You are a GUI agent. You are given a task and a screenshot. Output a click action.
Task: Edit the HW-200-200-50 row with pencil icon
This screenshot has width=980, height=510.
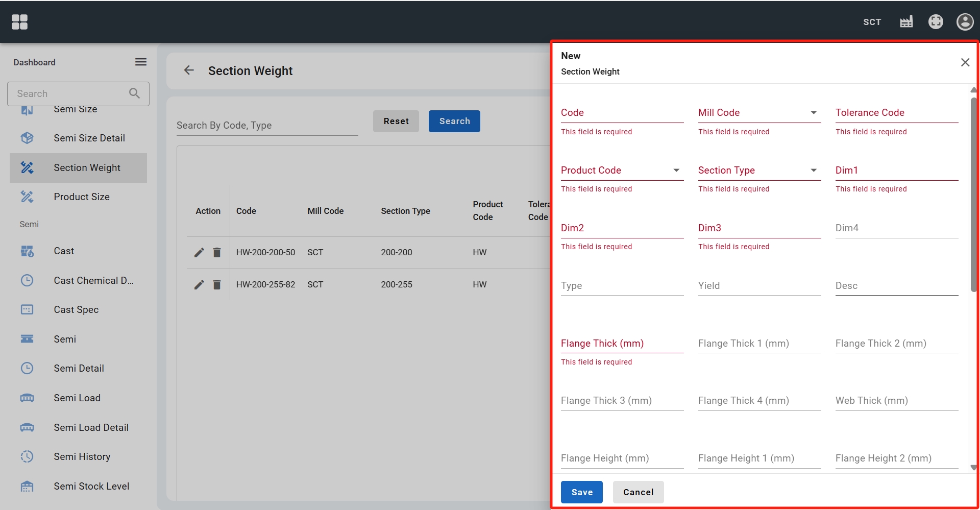tap(199, 253)
